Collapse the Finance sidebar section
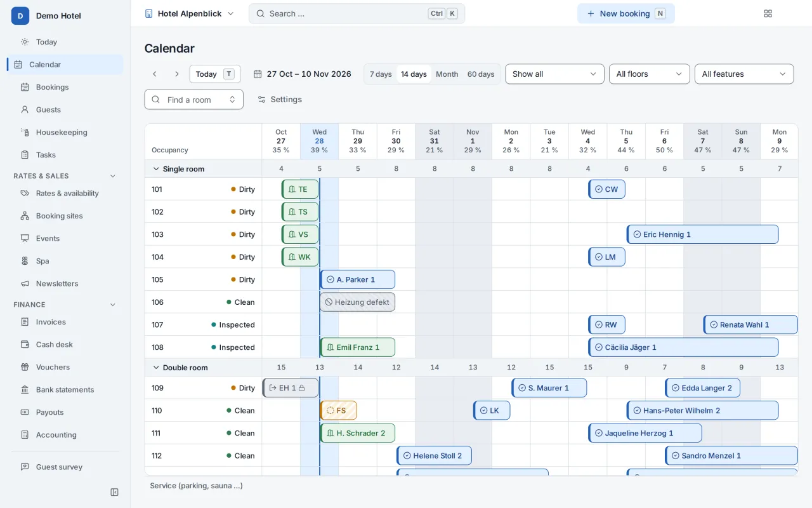This screenshot has width=812, height=508. coord(113,305)
